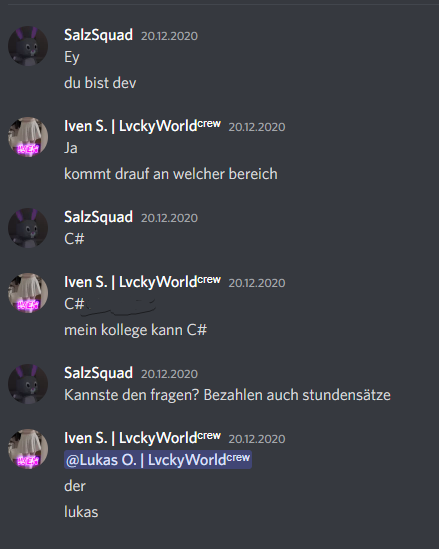Click SalzSquad's avatar beside the 'Ey' message
439x549 pixels.
point(28,46)
